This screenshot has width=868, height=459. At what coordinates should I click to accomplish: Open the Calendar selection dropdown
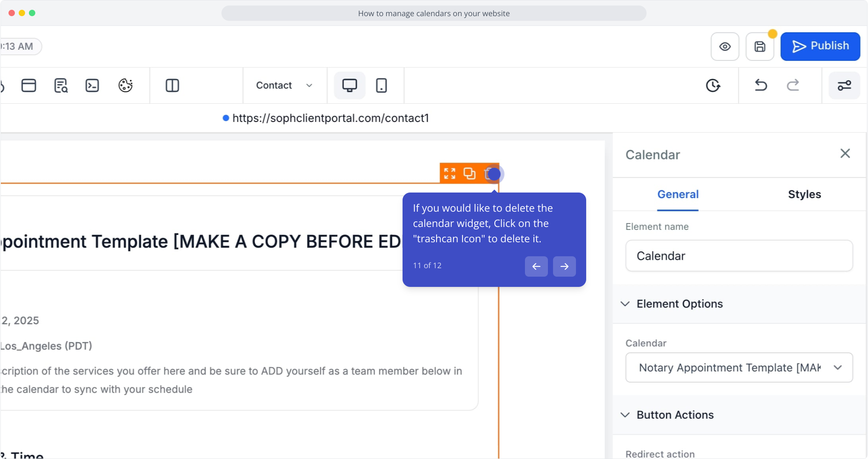click(739, 368)
